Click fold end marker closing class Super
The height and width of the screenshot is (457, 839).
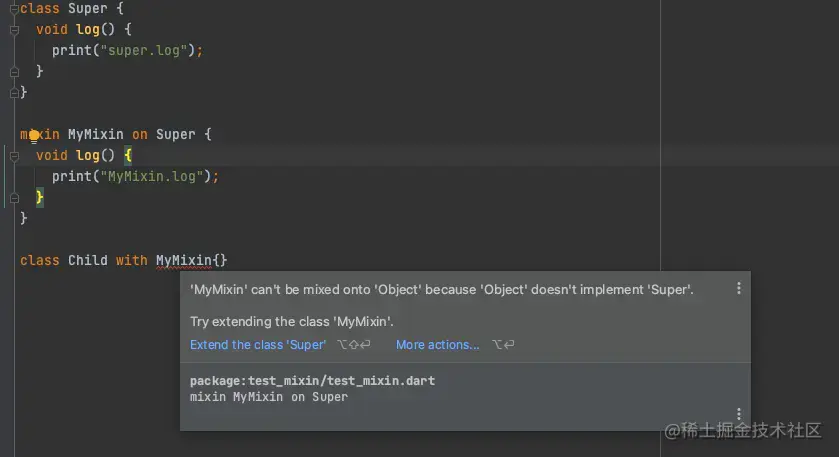point(14,93)
